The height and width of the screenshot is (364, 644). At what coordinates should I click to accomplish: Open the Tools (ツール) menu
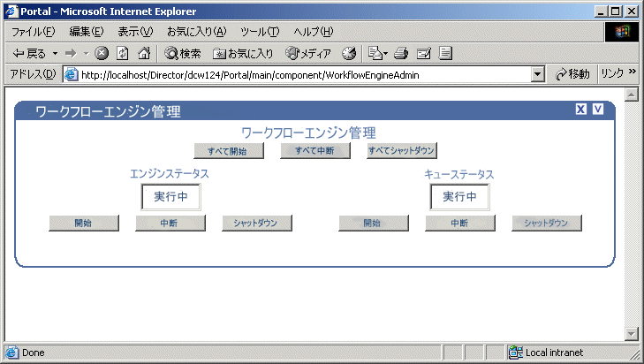tap(260, 32)
